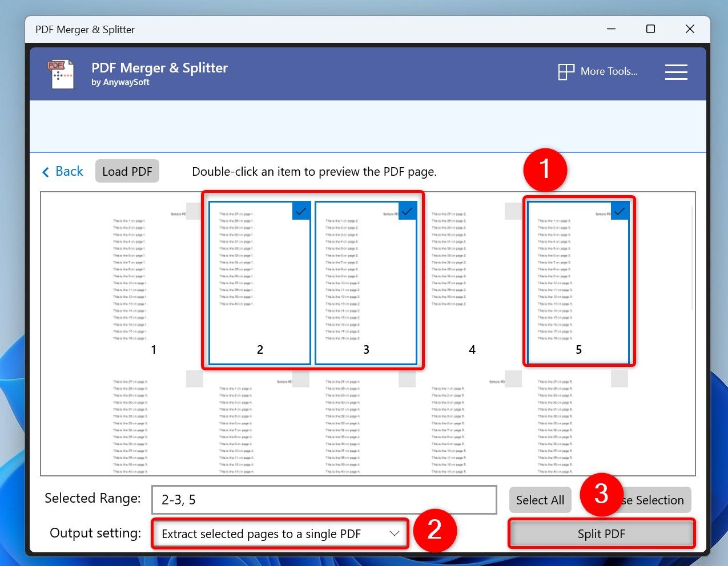728x566 pixels.
Task: Check the page 4 selection checkbox
Action: pyautogui.click(x=513, y=211)
